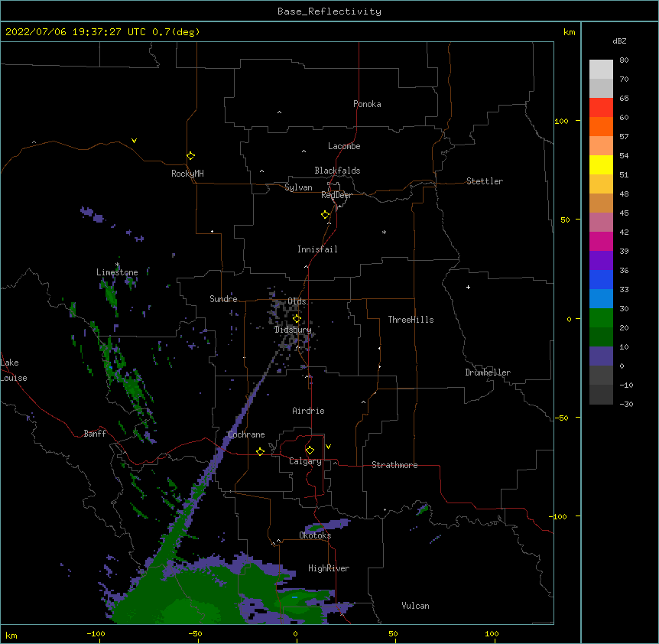
Task: Click the Blackfalds city label
Action: click(337, 171)
